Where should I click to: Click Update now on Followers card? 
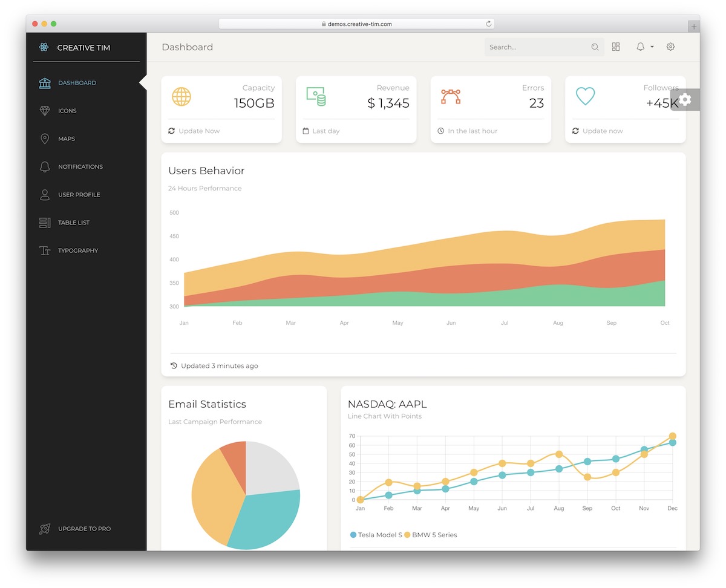point(602,131)
